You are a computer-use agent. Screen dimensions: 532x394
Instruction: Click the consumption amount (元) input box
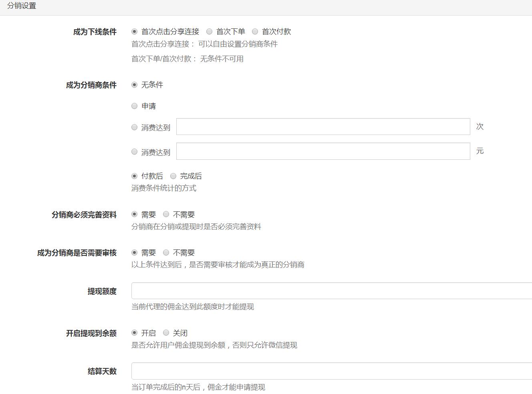pos(323,151)
